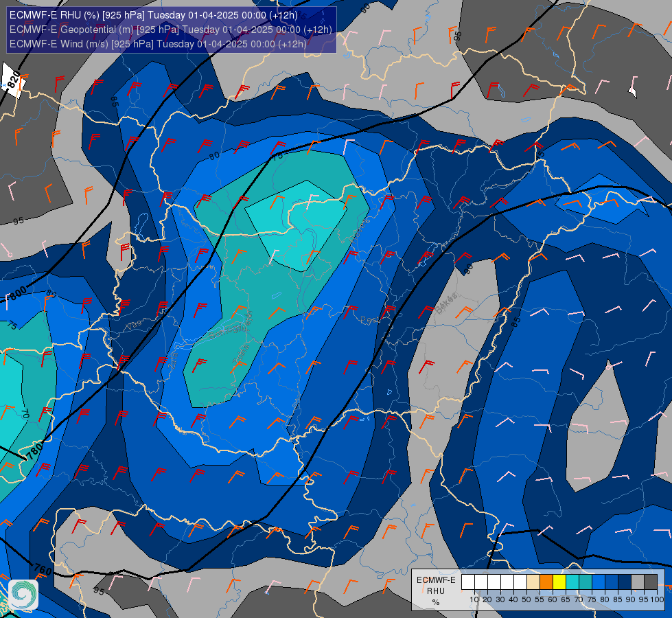The width and height of the screenshot is (672, 618).
Task: Pick the bright blue 75–80% legend swatch
Action: point(599,582)
